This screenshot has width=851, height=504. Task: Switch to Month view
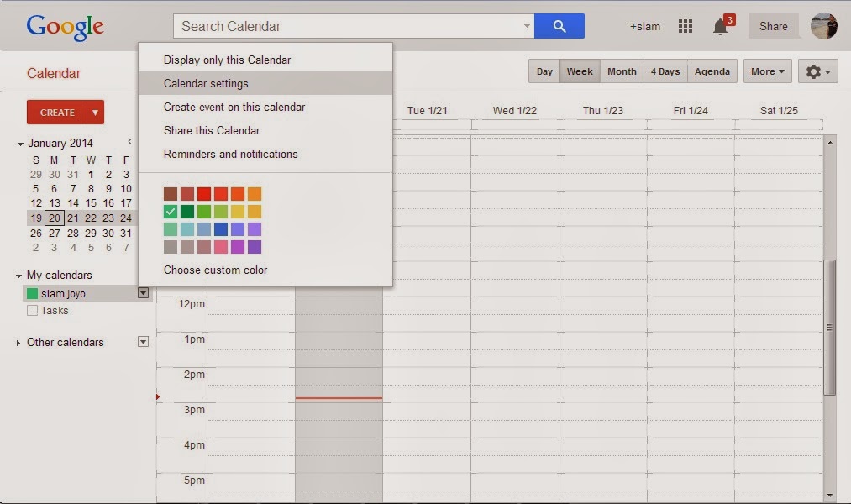[x=622, y=71]
